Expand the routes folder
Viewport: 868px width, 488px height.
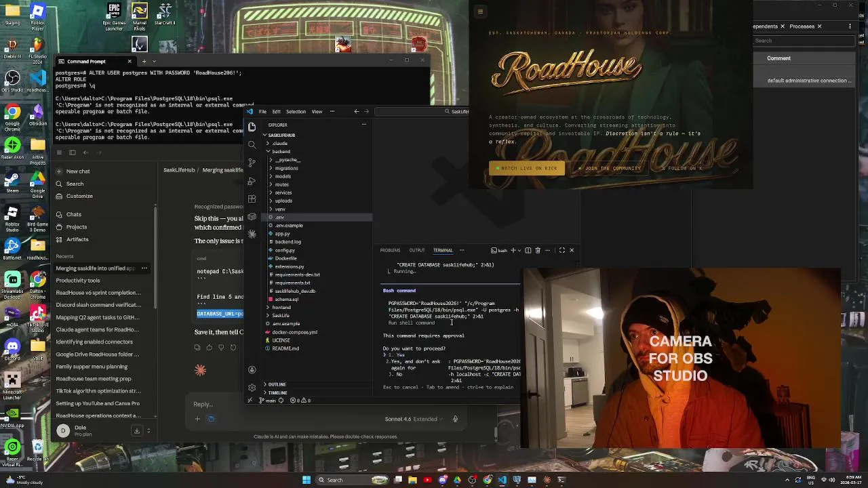281,184
